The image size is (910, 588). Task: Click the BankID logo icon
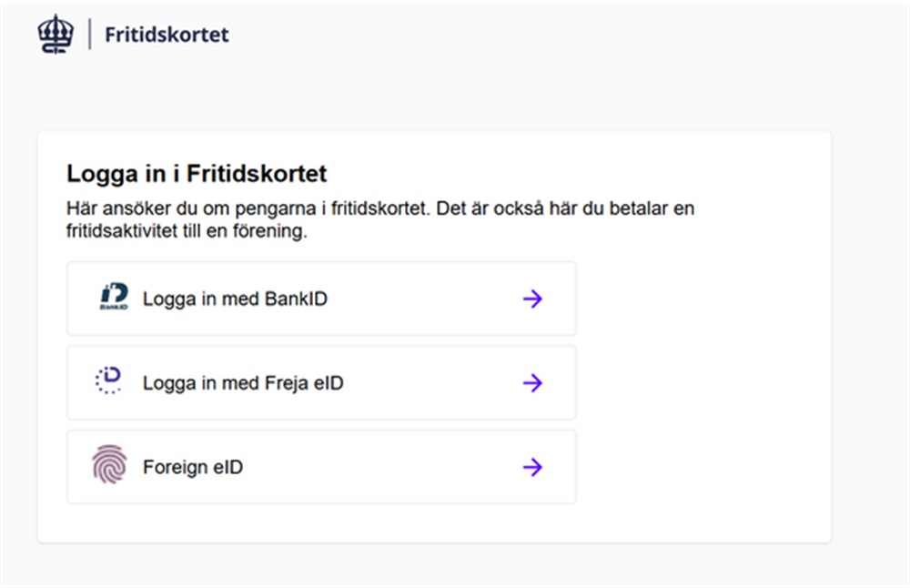[114, 298]
